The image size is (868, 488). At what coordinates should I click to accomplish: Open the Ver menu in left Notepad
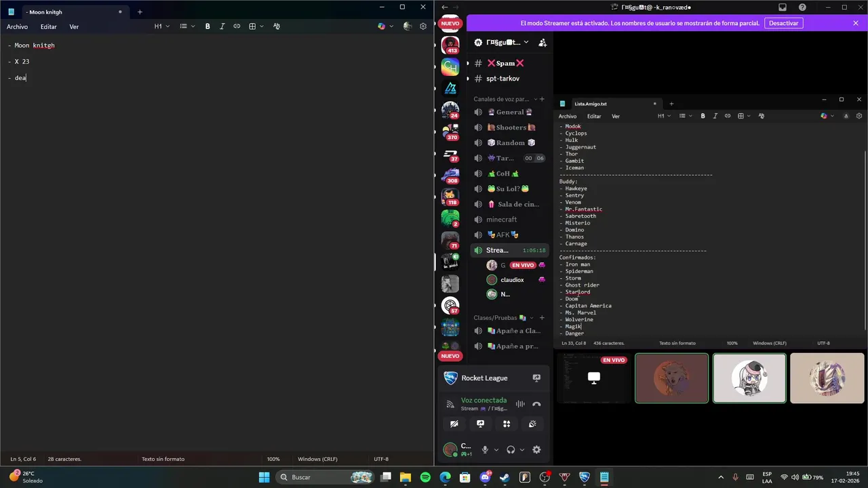click(74, 27)
